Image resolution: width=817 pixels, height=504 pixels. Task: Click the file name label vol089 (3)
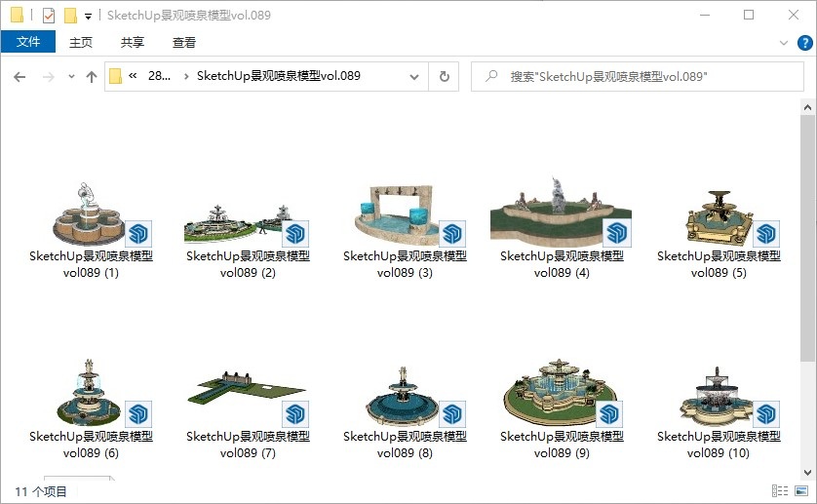pos(405,264)
